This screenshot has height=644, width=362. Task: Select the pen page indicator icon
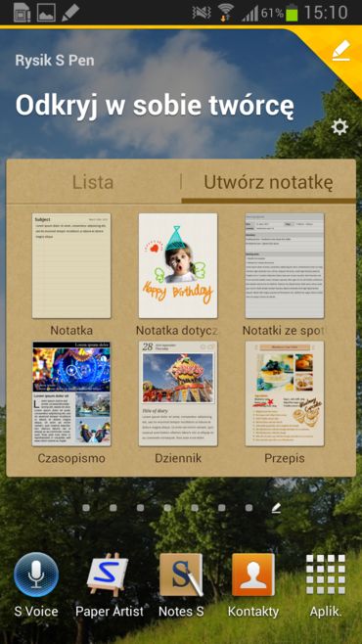tap(276, 508)
